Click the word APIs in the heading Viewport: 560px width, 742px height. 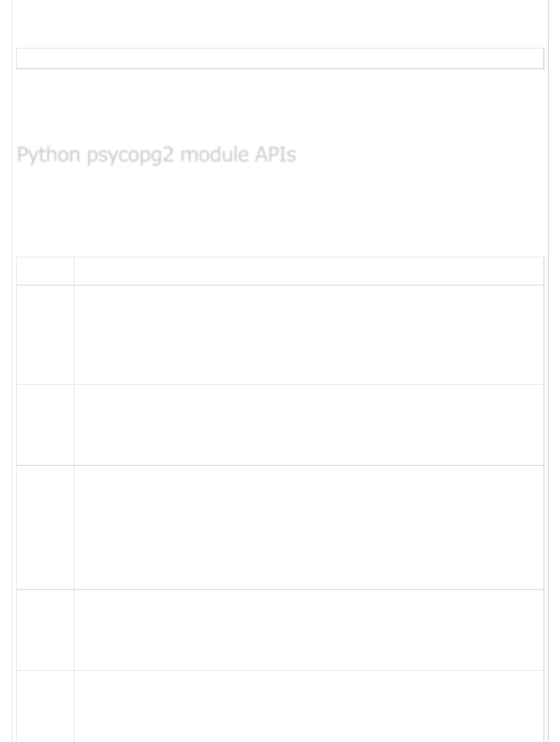pos(275,154)
